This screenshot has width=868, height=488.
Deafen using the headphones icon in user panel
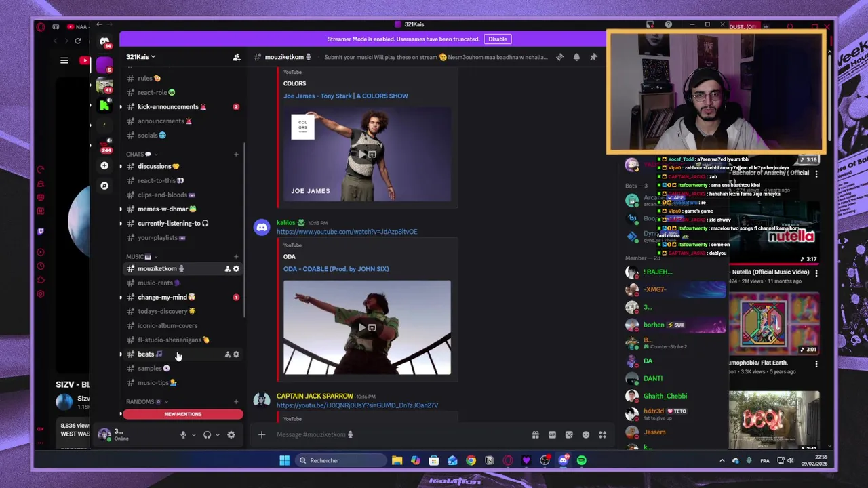207,435
